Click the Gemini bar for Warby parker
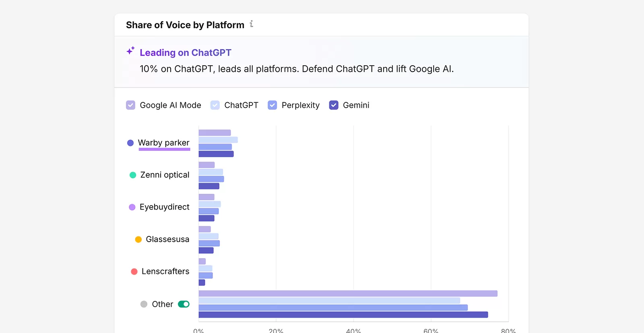The width and height of the screenshot is (644, 333). coord(216,154)
